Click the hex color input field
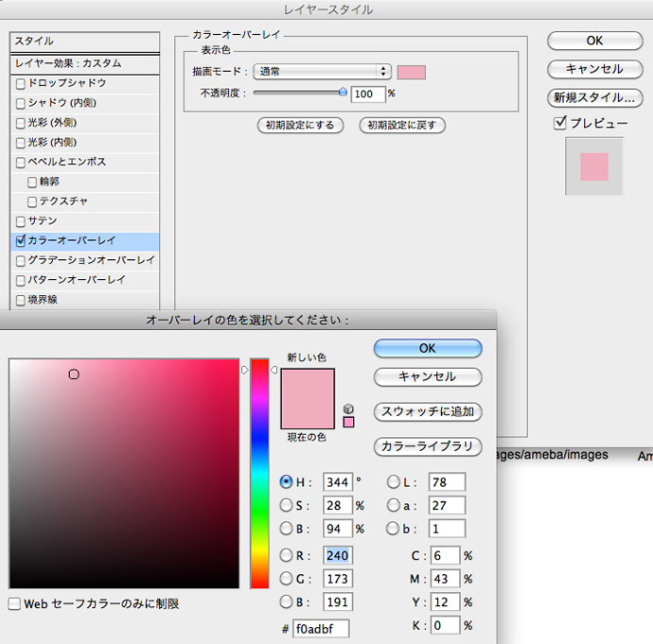 [321, 627]
